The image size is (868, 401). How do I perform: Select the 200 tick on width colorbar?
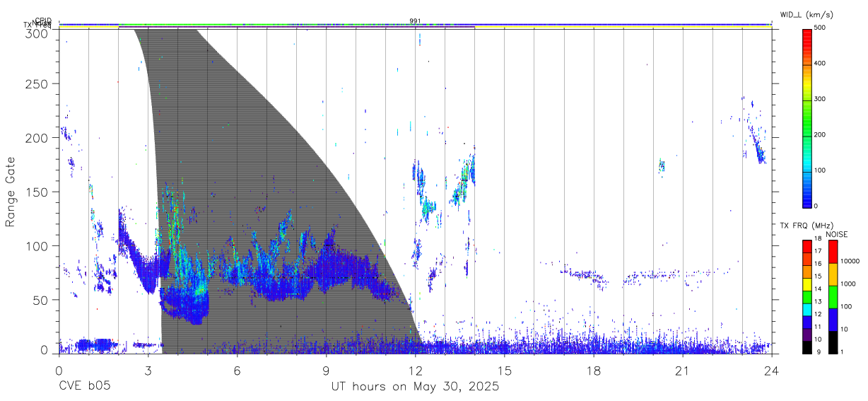coord(820,134)
